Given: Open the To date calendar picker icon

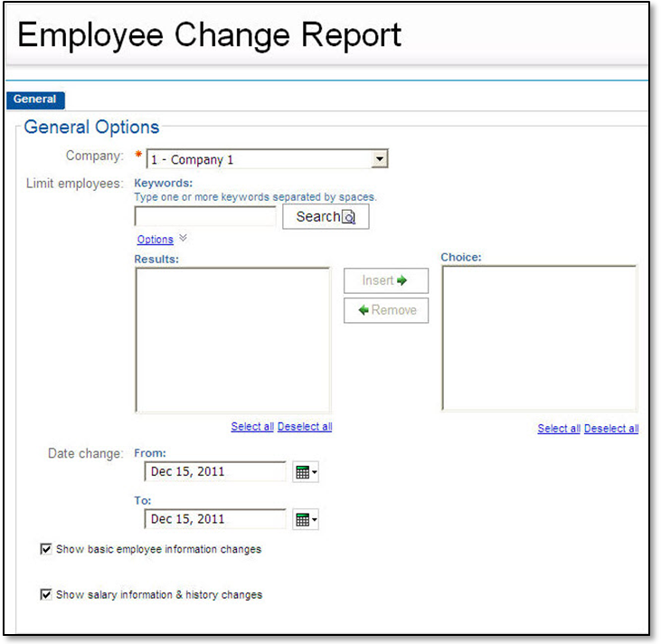Looking at the screenshot, I should click(306, 519).
